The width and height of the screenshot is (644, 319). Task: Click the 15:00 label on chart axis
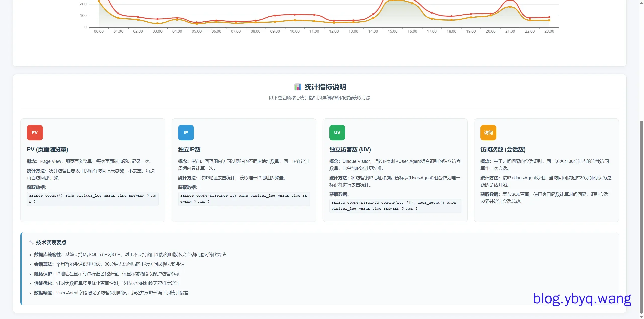pyautogui.click(x=392, y=31)
